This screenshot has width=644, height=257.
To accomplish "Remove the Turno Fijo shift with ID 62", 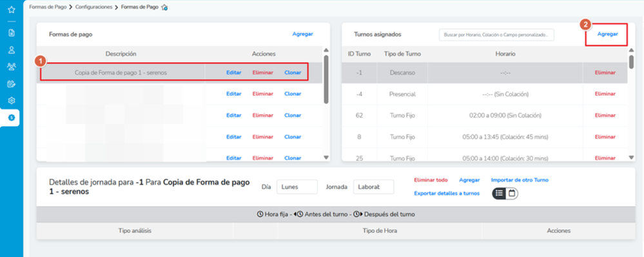I will (x=605, y=116).
